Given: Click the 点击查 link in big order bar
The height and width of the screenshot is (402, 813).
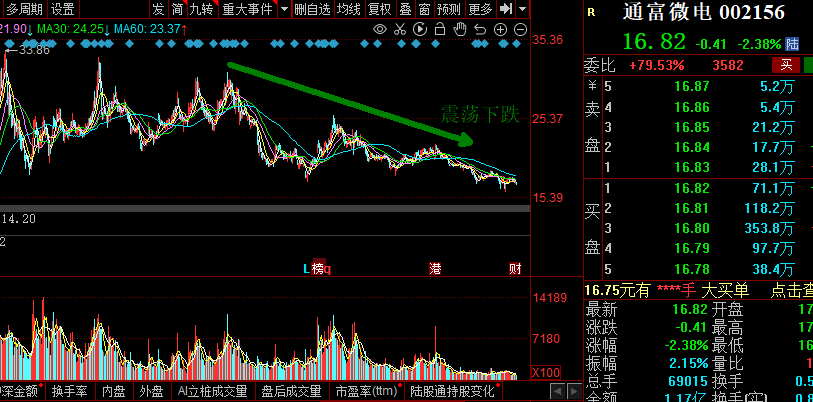Looking at the screenshot, I should (791, 291).
